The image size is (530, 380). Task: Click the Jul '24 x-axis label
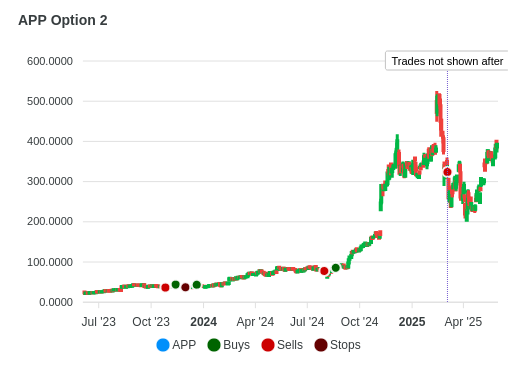tap(307, 322)
